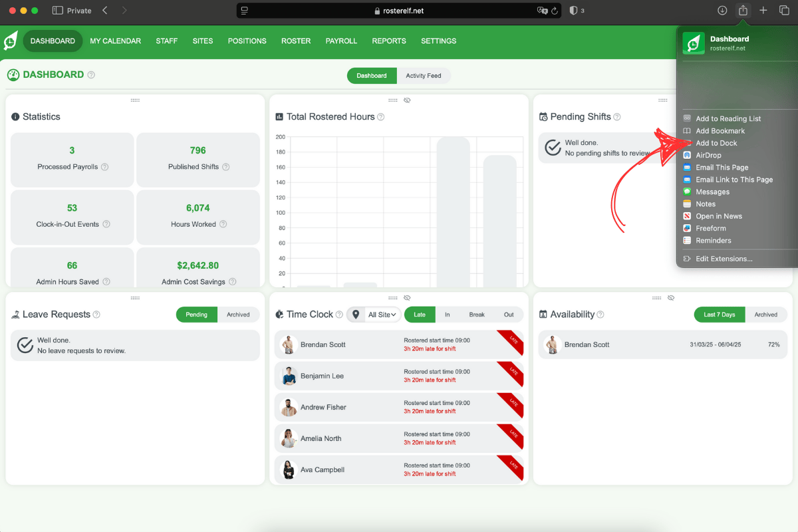Click info icon next to Processed Payrolls

[104, 167]
